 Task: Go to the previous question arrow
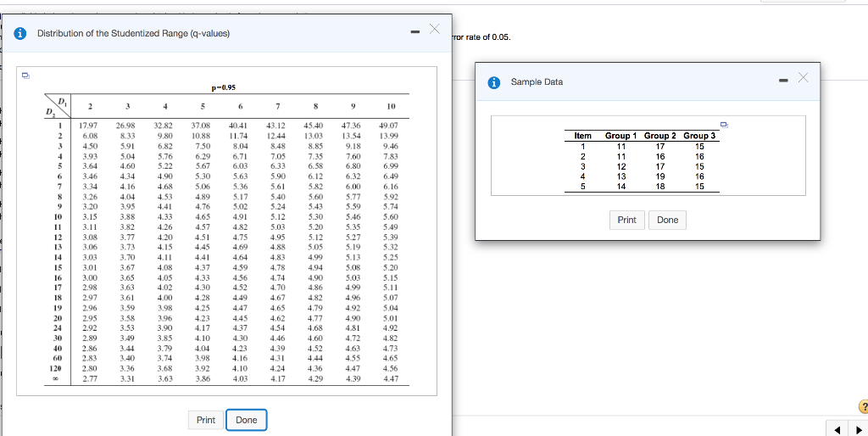[x=838, y=430]
